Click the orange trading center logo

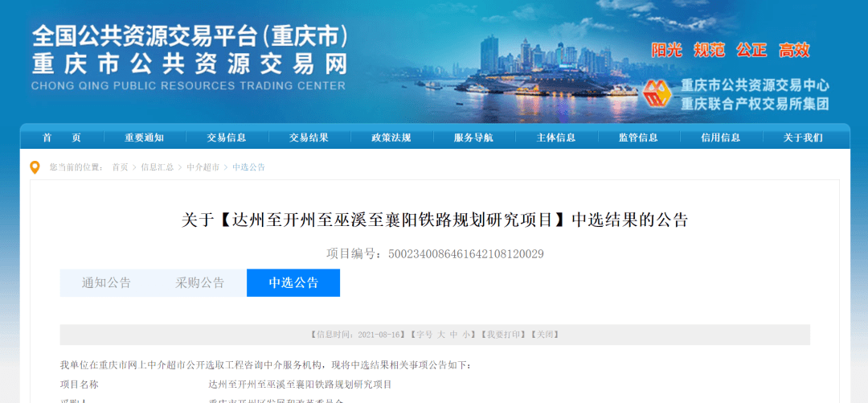[657, 95]
